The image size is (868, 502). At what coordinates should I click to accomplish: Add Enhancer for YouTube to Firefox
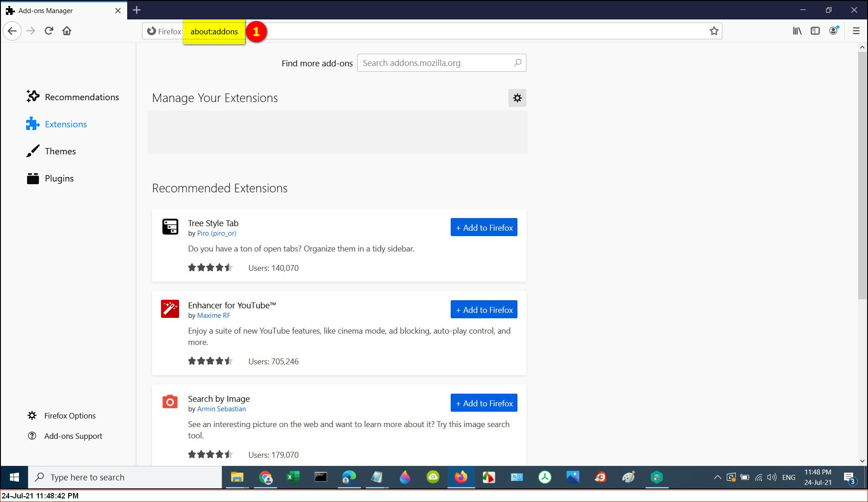[484, 310]
